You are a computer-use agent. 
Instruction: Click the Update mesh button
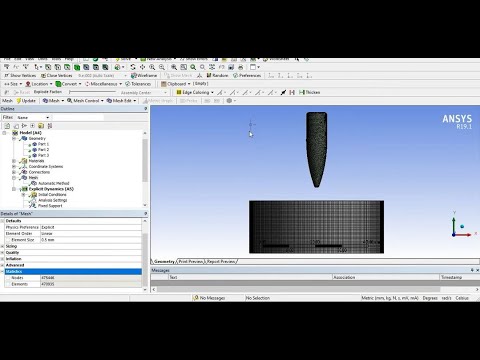point(26,100)
